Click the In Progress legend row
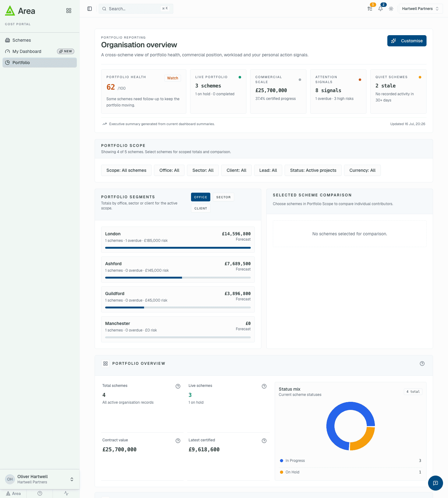This screenshot has height=498, width=448. (351, 461)
